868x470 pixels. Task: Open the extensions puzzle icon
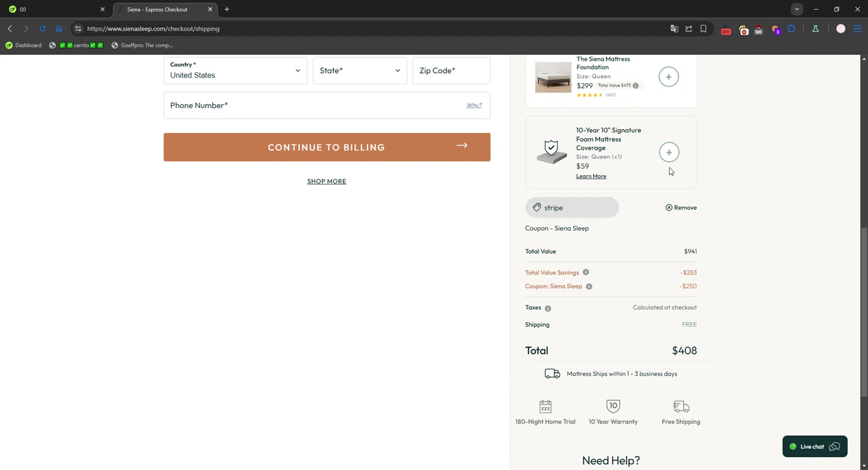point(792,28)
